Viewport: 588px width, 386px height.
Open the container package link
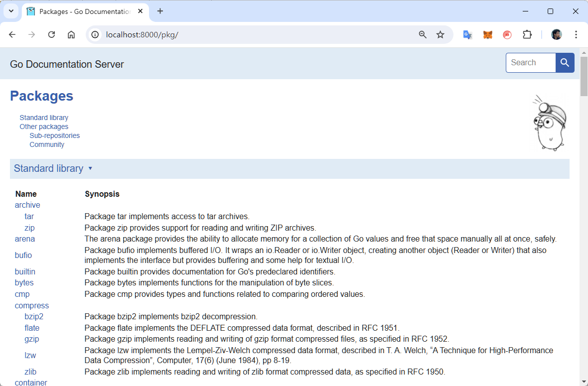pos(31,383)
